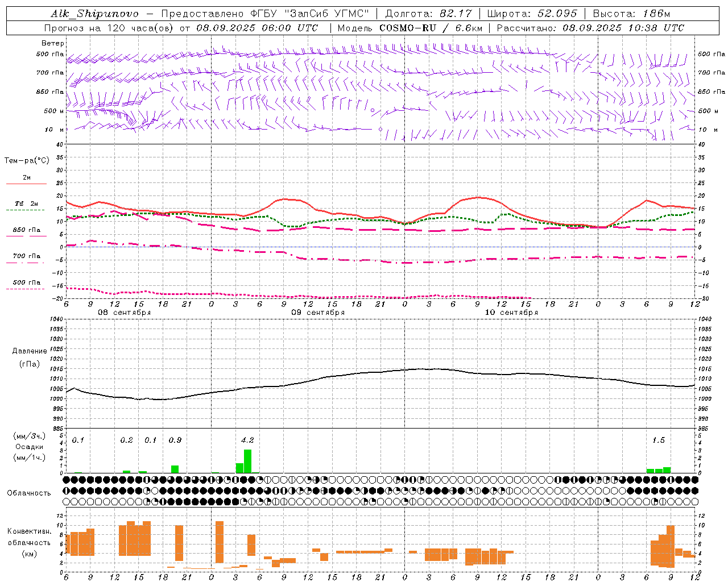Screen dimensions: 728x582
Task: Click the 08 сентября date label
Action: coord(125,313)
